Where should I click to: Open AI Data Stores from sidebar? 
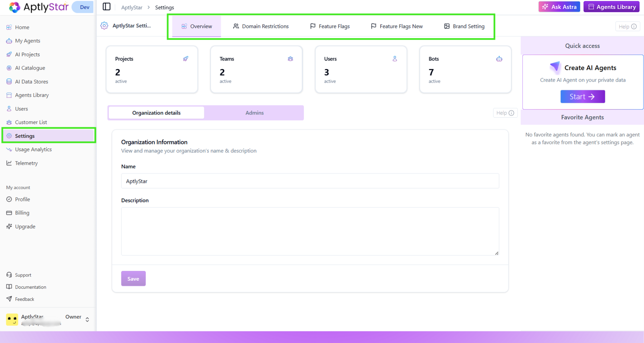32,81
